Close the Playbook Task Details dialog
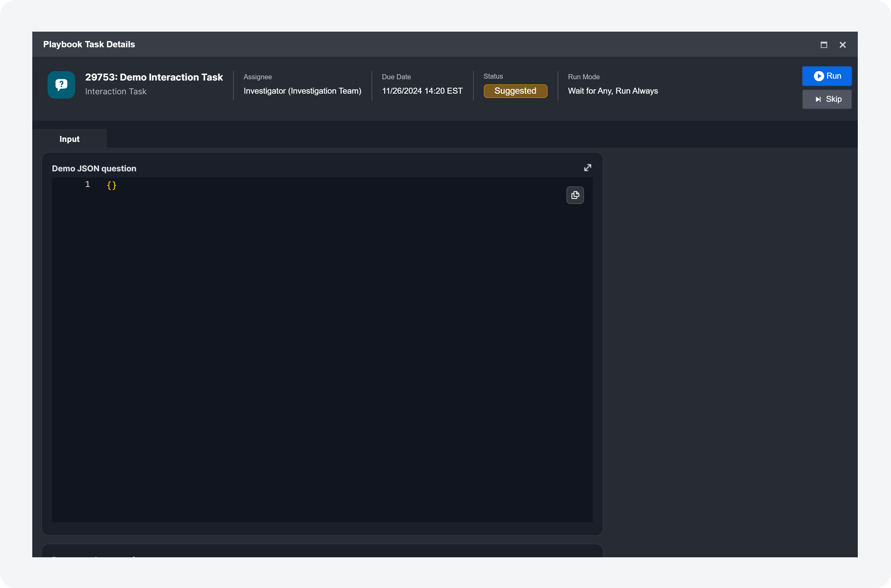Image resolution: width=891 pixels, height=588 pixels. pos(842,44)
